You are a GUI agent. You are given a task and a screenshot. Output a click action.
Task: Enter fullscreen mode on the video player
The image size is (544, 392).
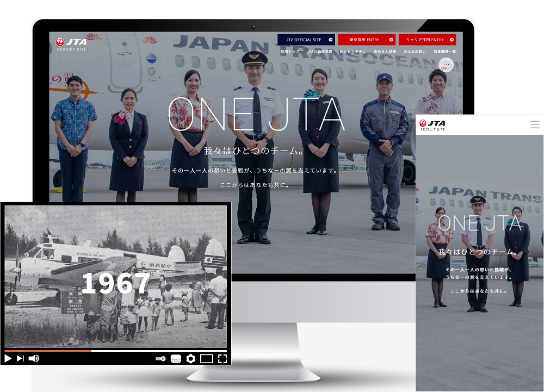[221, 358]
